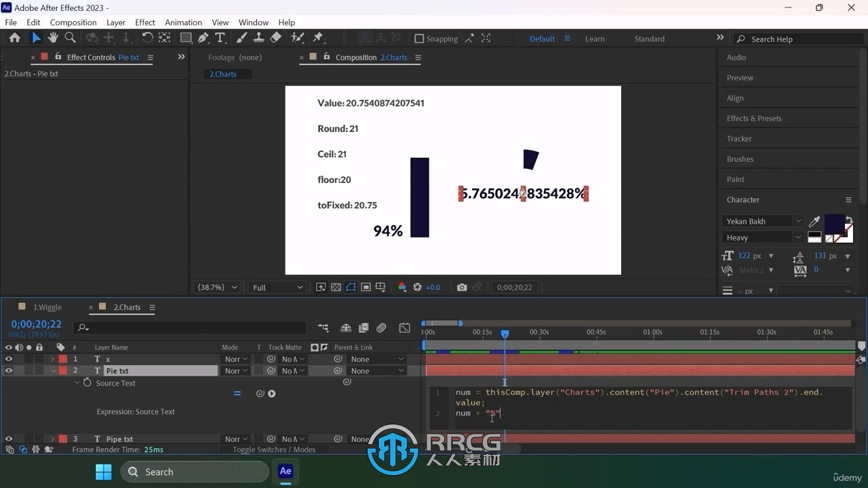Open blending mode dropdown for layer x
Screen dimensions: 868x488
(236, 359)
